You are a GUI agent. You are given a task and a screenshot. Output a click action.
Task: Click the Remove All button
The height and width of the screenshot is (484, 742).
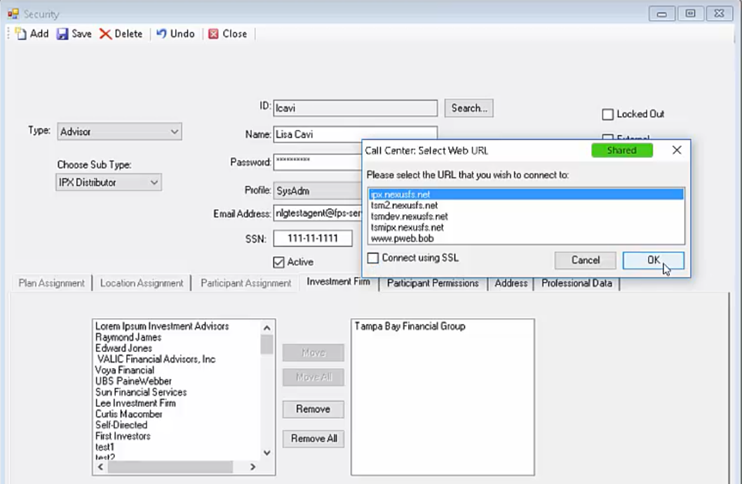point(313,438)
